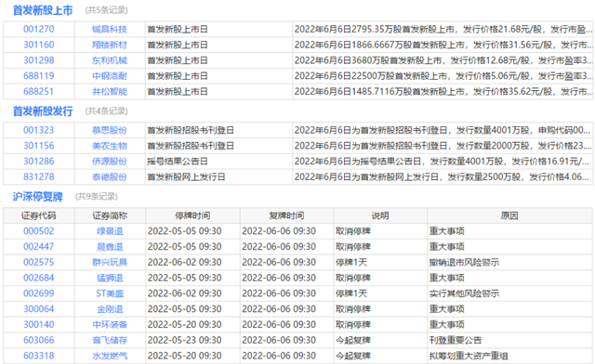595x364 pixels.
Task: Open stock code 831278 link
Action: [39, 176]
